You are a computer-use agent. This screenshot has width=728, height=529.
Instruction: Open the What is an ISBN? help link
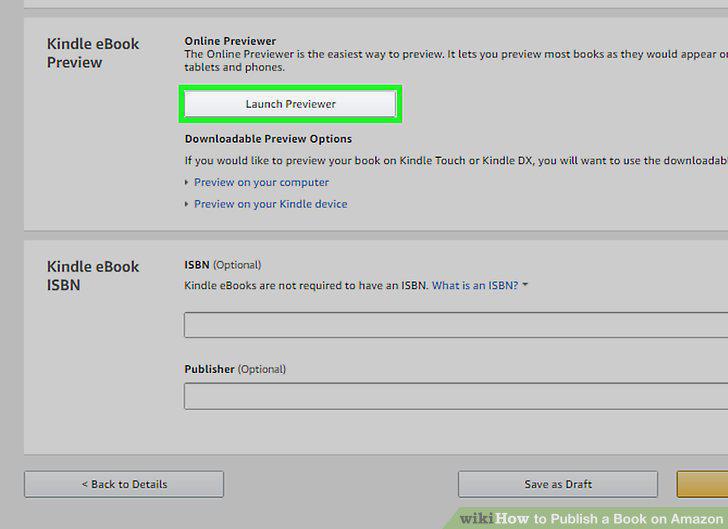[475, 285]
